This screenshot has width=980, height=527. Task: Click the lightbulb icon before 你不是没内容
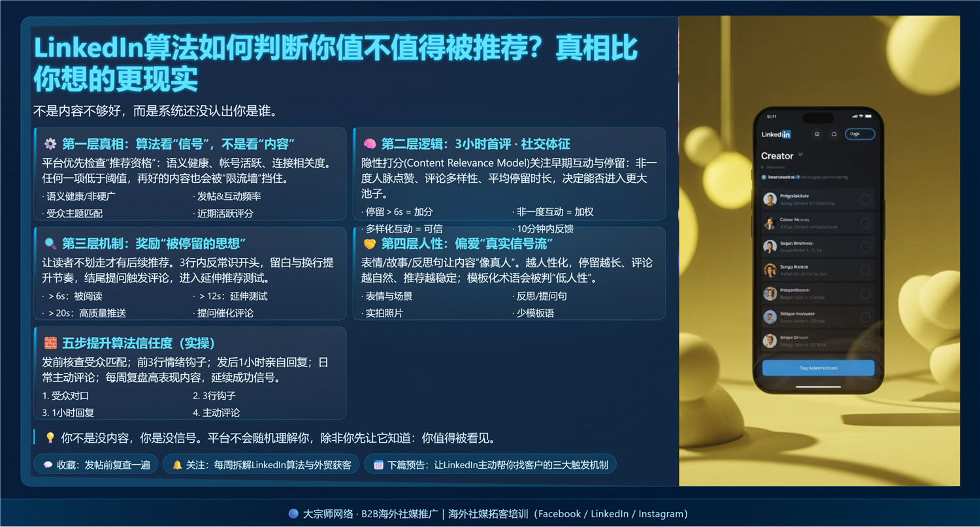pyautogui.click(x=50, y=438)
